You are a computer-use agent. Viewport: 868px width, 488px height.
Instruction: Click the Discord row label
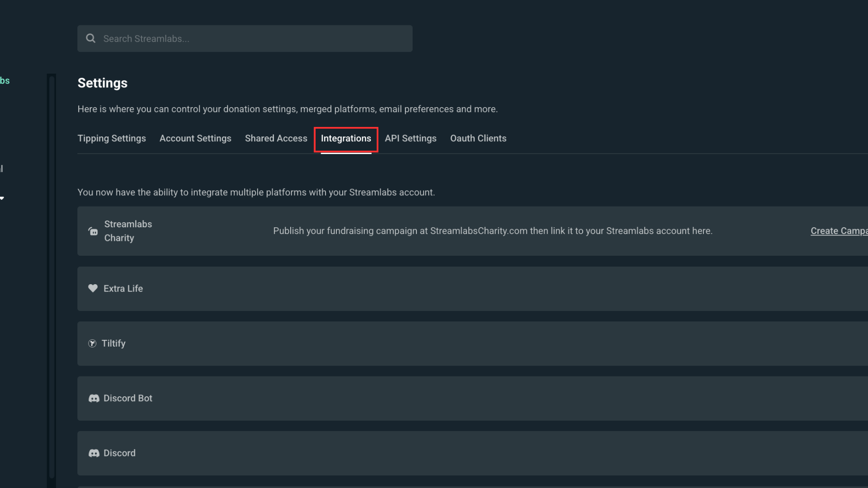[119, 453]
